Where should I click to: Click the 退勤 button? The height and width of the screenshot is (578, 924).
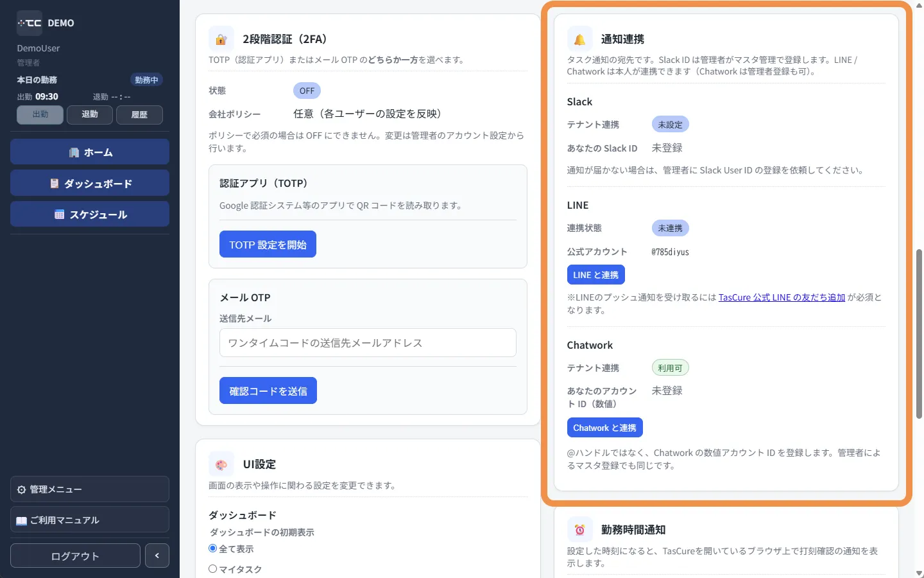tap(90, 114)
